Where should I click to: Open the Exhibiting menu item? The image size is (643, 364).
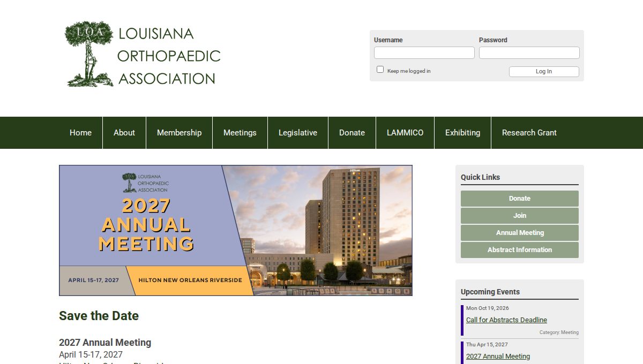click(463, 133)
